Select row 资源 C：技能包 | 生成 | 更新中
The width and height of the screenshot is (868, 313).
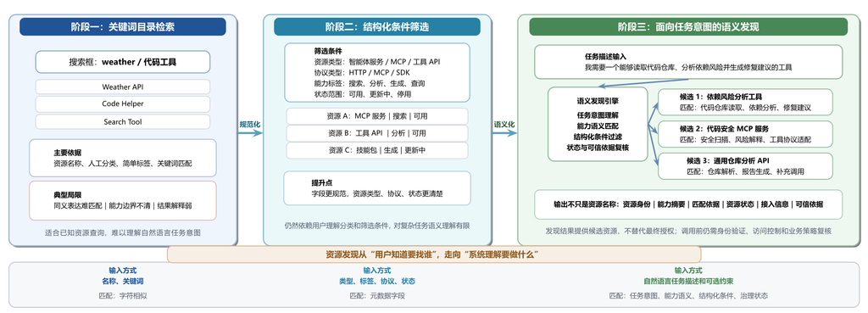pyautogui.click(x=377, y=150)
